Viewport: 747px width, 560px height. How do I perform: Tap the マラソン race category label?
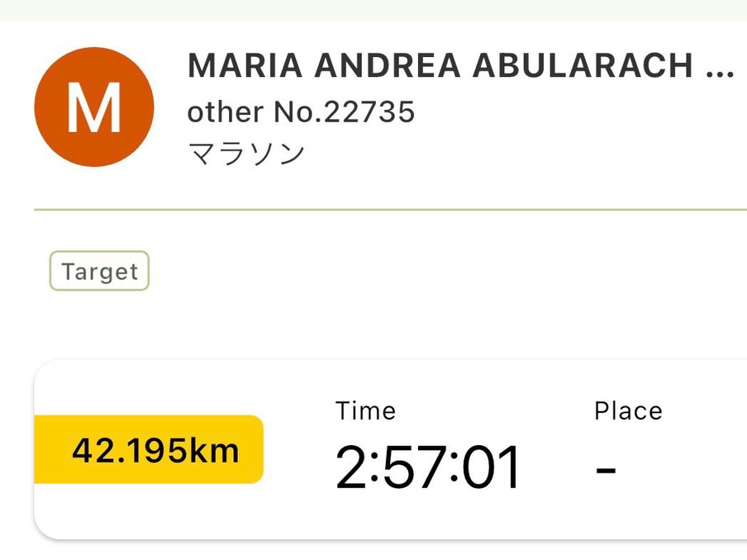point(246,154)
